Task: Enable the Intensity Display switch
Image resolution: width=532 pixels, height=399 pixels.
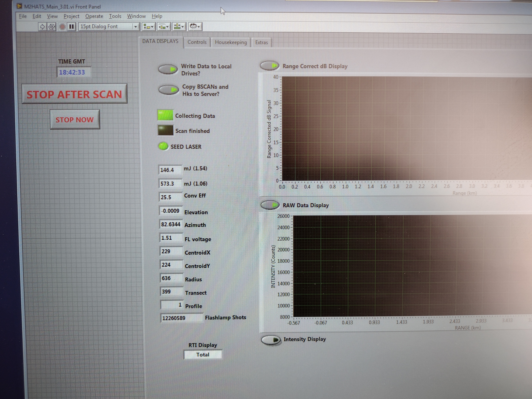Action: click(x=271, y=340)
